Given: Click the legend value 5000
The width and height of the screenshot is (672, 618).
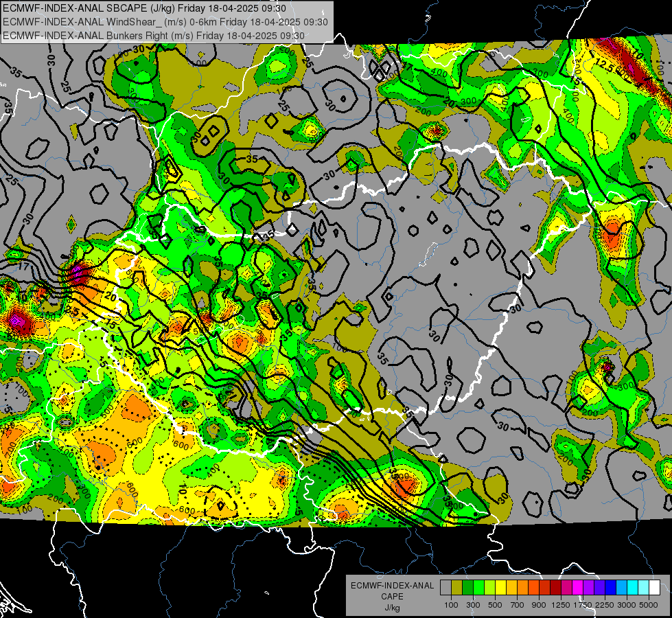Looking at the screenshot, I should [x=649, y=605].
